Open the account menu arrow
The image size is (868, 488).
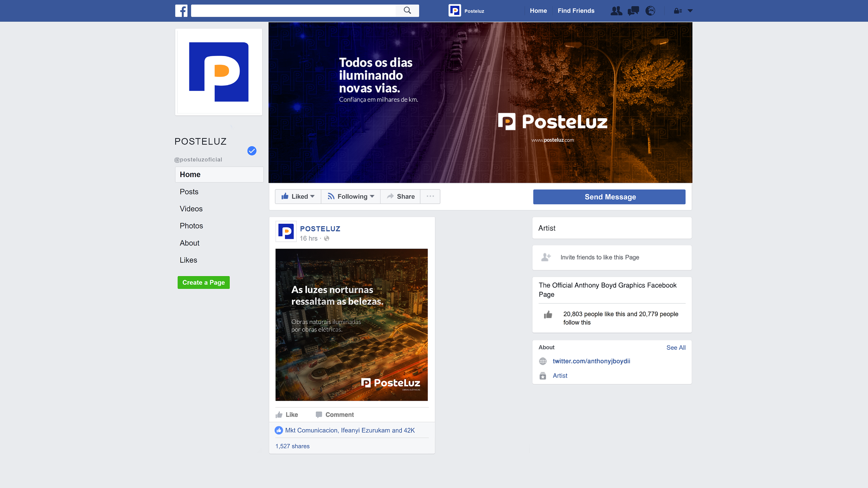pyautogui.click(x=690, y=11)
